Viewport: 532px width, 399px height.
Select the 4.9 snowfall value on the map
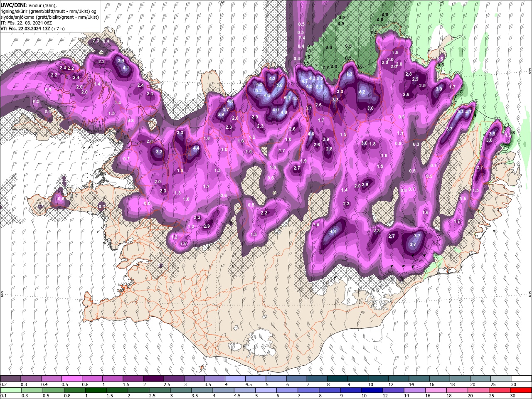point(267,95)
